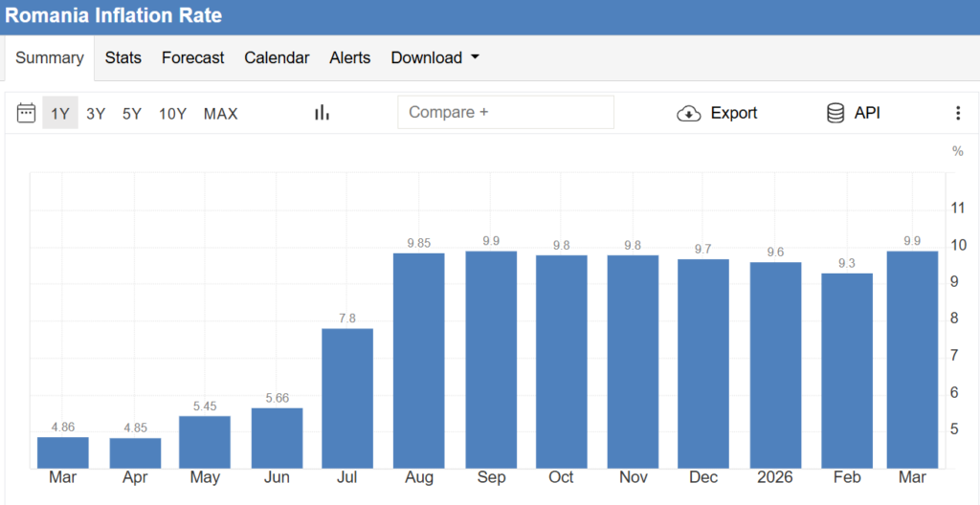Expand the Download dropdown menu

[x=434, y=57]
